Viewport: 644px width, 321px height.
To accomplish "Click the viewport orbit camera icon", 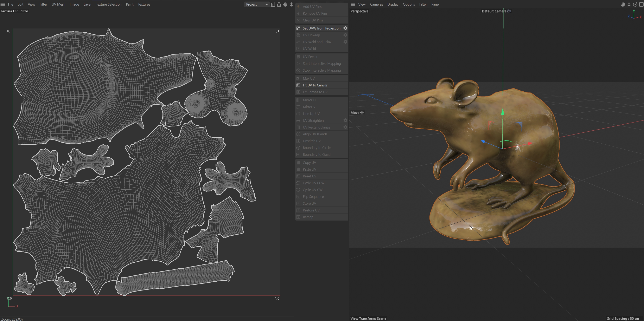I will click(635, 4).
